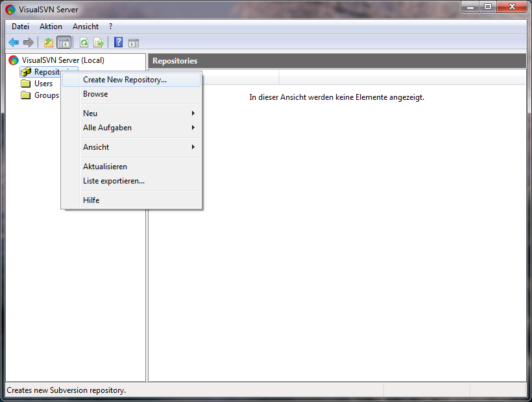Viewport: 532px width, 402px height.
Task: Select the Users tree item label
Action: [43, 84]
